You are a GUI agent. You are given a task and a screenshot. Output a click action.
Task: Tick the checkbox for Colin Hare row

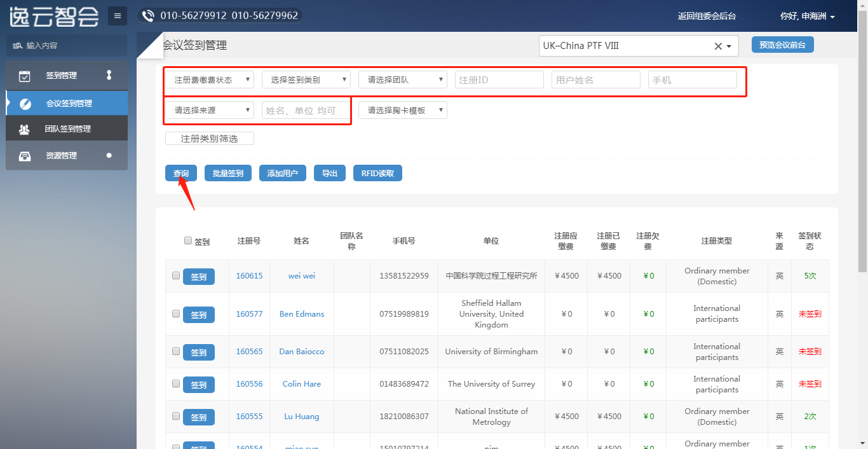click(176, 384)
